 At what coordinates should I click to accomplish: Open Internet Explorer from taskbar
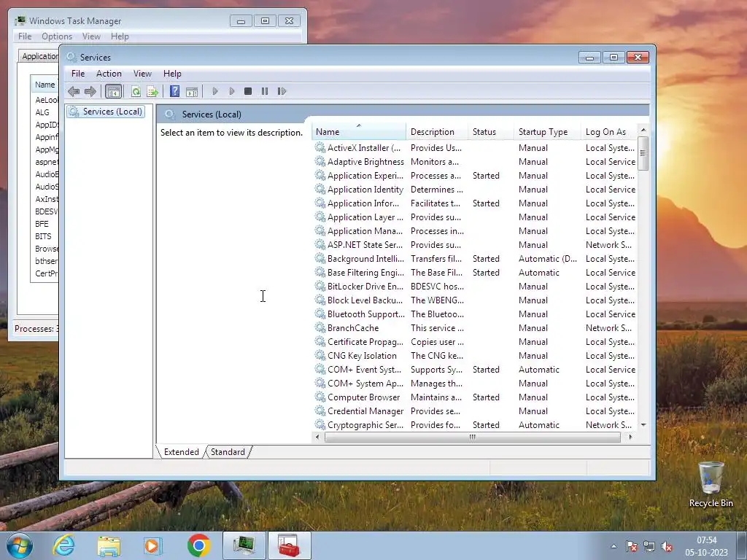(63, 545)
